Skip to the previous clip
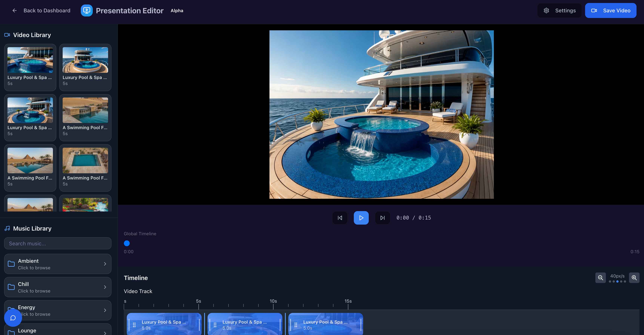644x335 pixels. 340,218
